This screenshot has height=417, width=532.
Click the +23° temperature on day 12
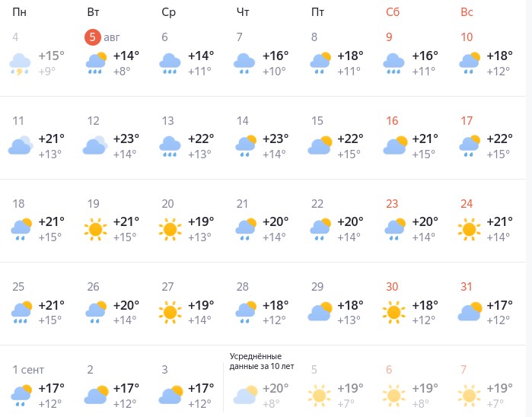coord(126,138)
